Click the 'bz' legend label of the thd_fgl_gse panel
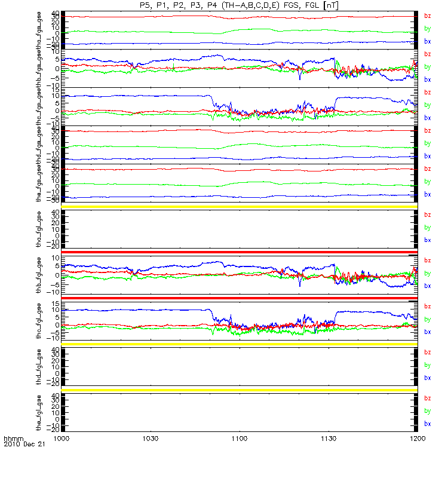The image size is (448, 478). [x=427, y=353]
